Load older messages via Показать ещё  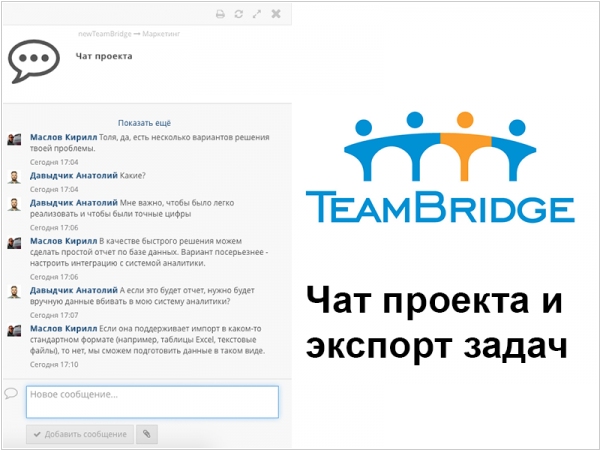tap(144, 123)
